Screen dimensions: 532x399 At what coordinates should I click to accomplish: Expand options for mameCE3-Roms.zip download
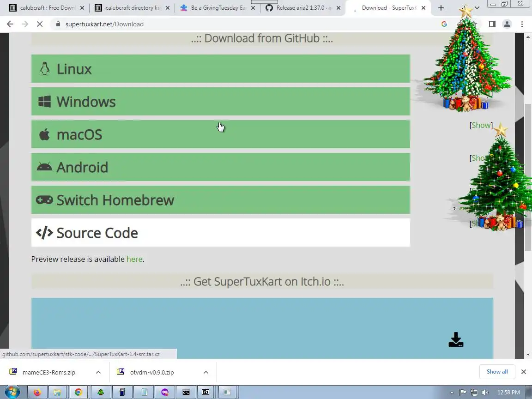98,372
